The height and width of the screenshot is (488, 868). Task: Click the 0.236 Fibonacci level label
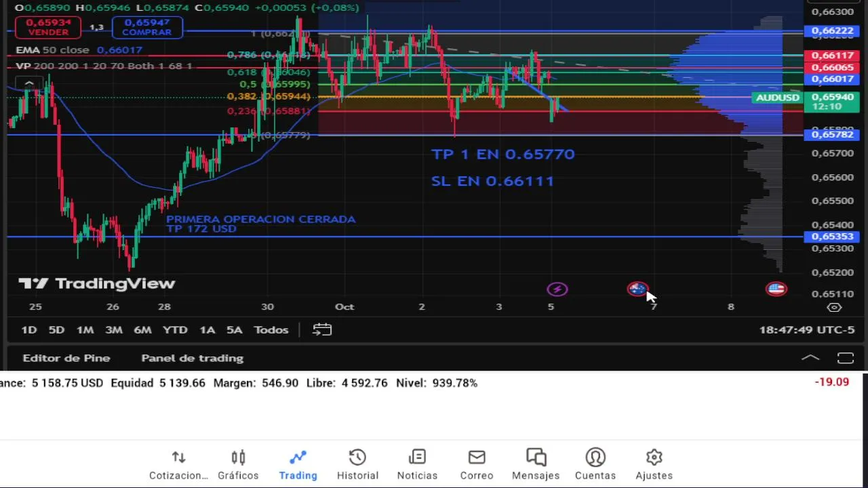click(269, 111)
